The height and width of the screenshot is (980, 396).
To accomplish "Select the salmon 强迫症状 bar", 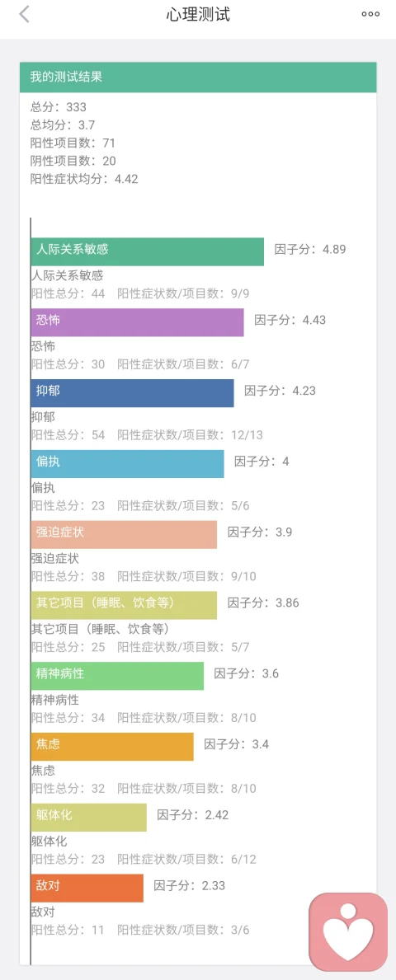I will tap(124, 534).
